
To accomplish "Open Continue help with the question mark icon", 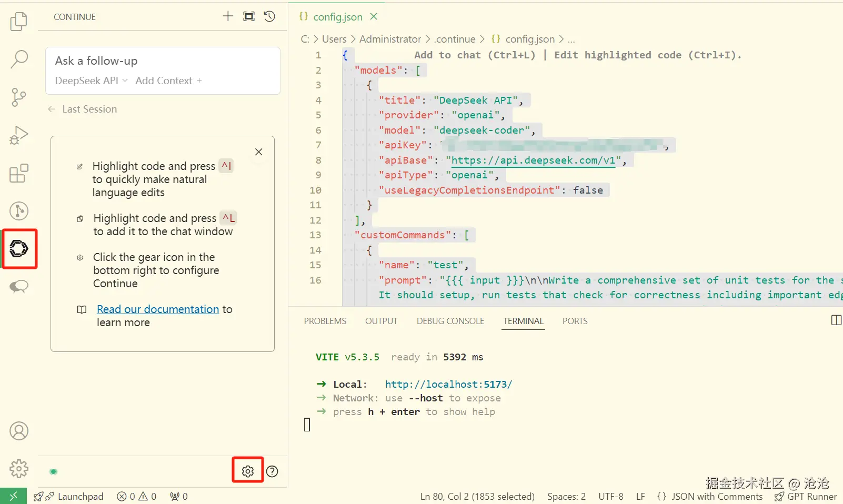I will (x=272, y=471).
